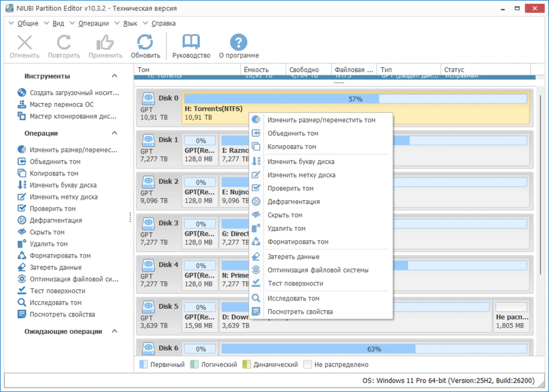
Task: Click the Disk 0 drive icon
Action: (x=148, y=98)
